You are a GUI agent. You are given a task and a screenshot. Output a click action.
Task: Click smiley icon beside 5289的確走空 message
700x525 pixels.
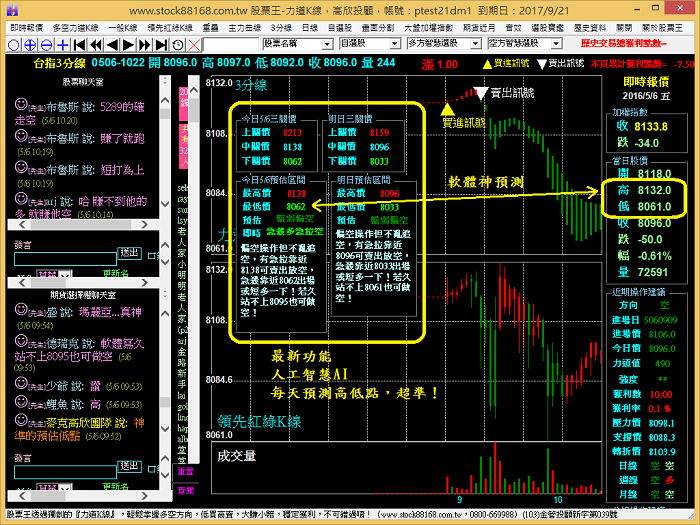(21, 104)
